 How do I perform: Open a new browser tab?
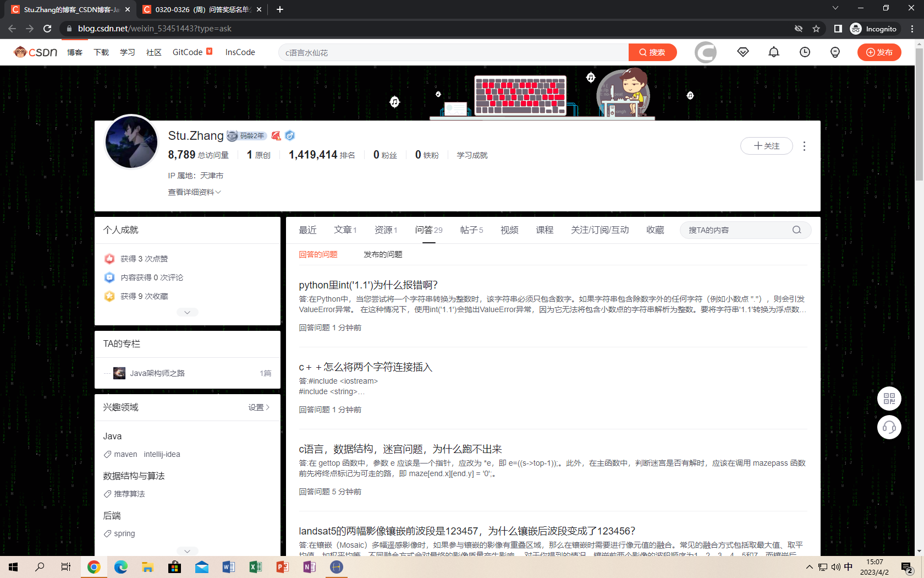point(280,9)
